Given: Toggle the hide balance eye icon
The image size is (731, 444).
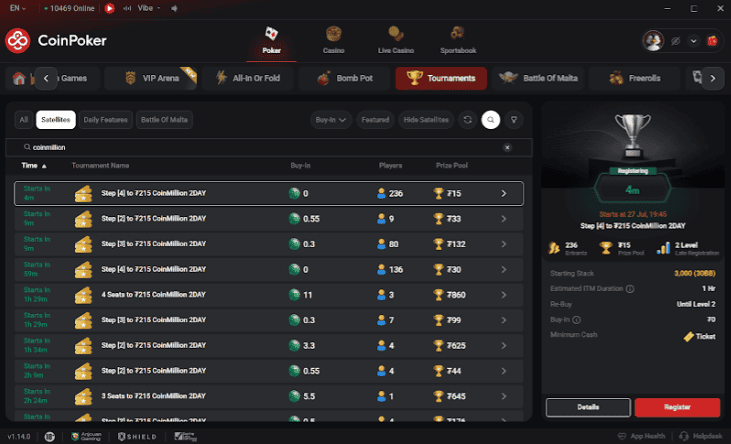Looking at the screenshot, I should click(676, 41).
